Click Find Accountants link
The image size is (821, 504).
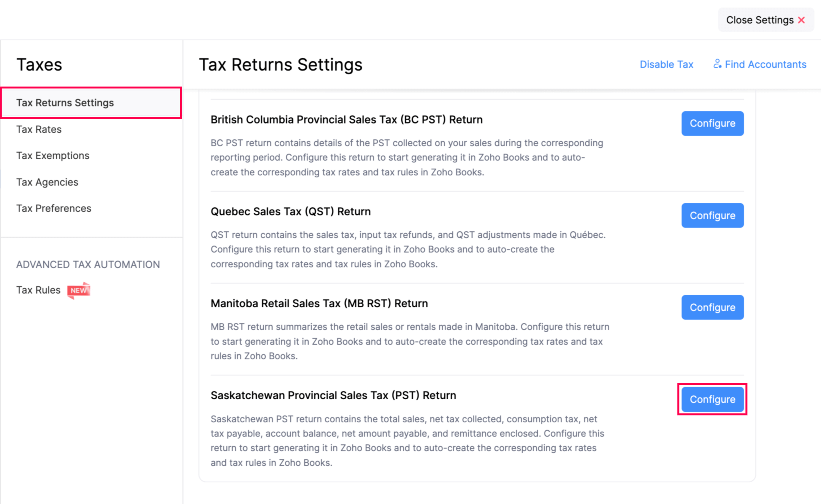[x=760, y=65]
